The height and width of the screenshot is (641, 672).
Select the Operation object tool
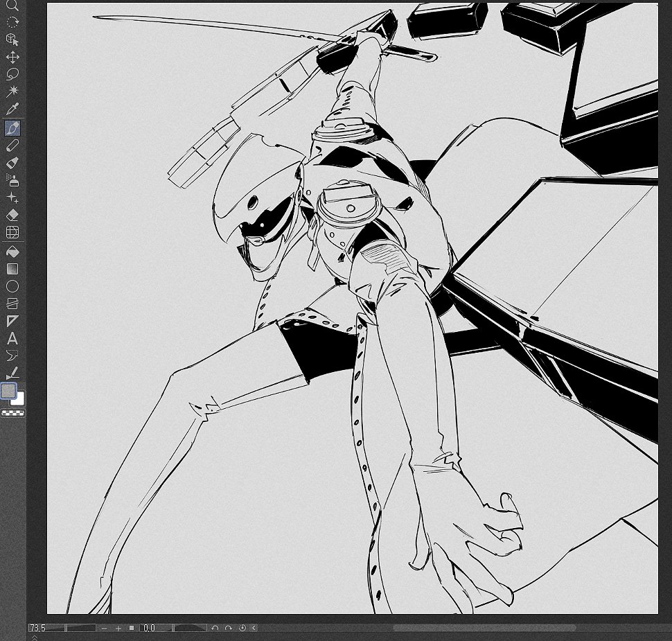click(12, 39)
